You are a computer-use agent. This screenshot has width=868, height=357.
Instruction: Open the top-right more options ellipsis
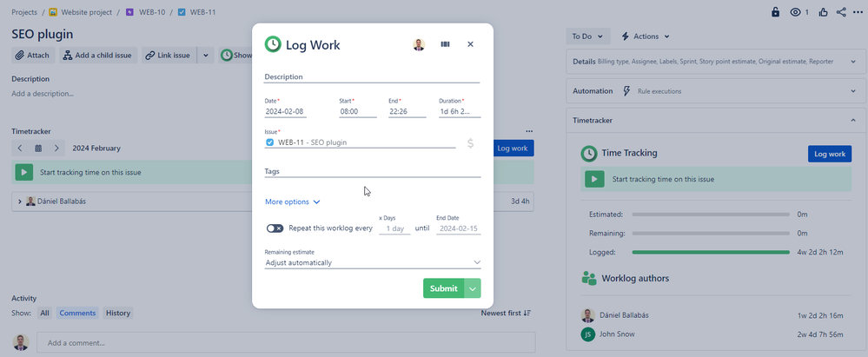point(858,12)
